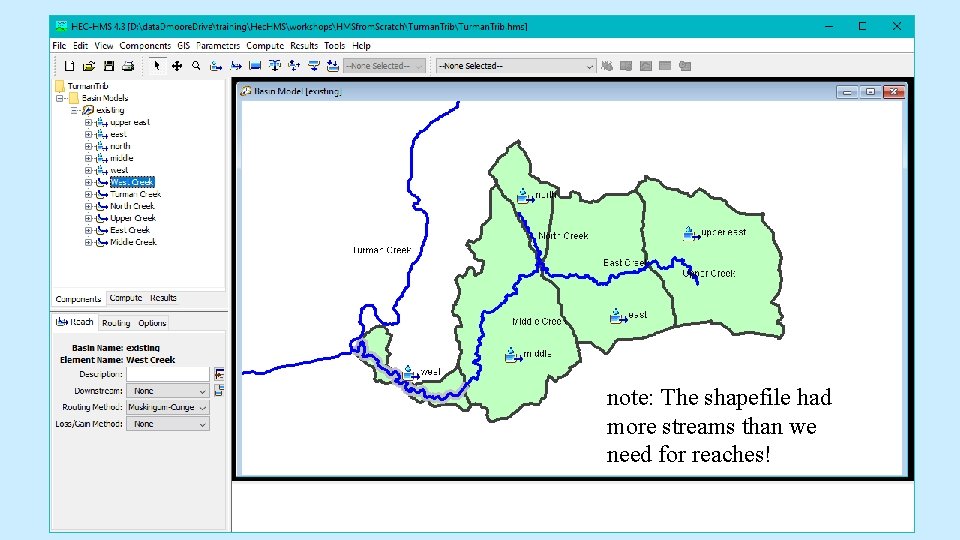This screenshot has width=960, height=540.
Task: Click the Time-series table toolbar icon
Action: click(684, 66)
